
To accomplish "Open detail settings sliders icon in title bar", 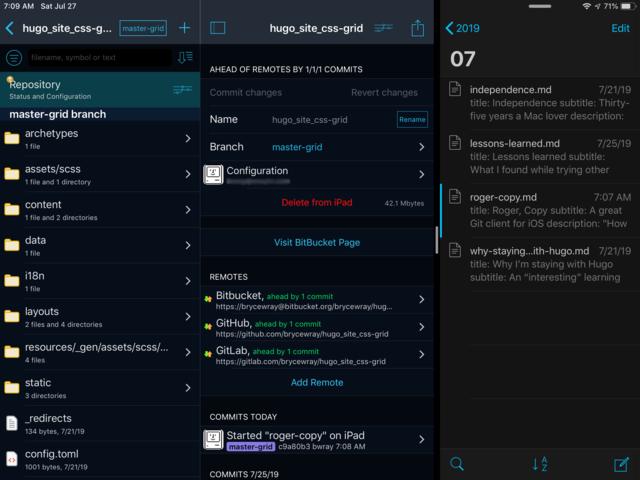I will 383,28.
